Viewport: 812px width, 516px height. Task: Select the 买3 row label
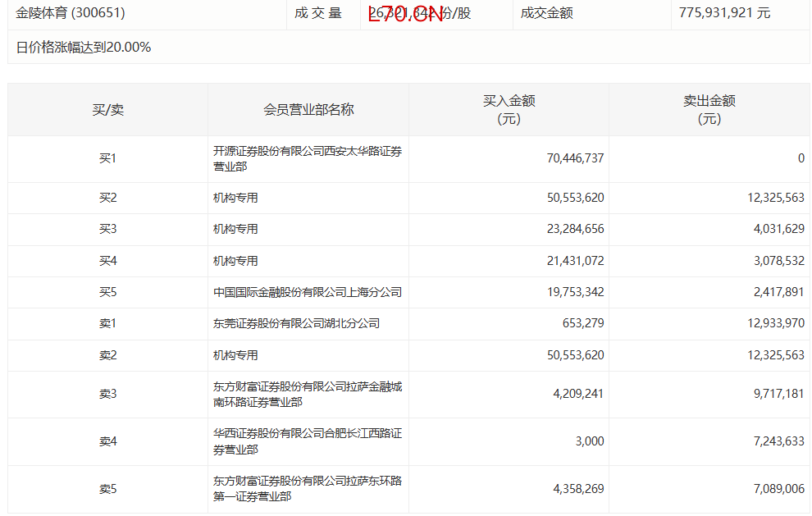[107, 230]
